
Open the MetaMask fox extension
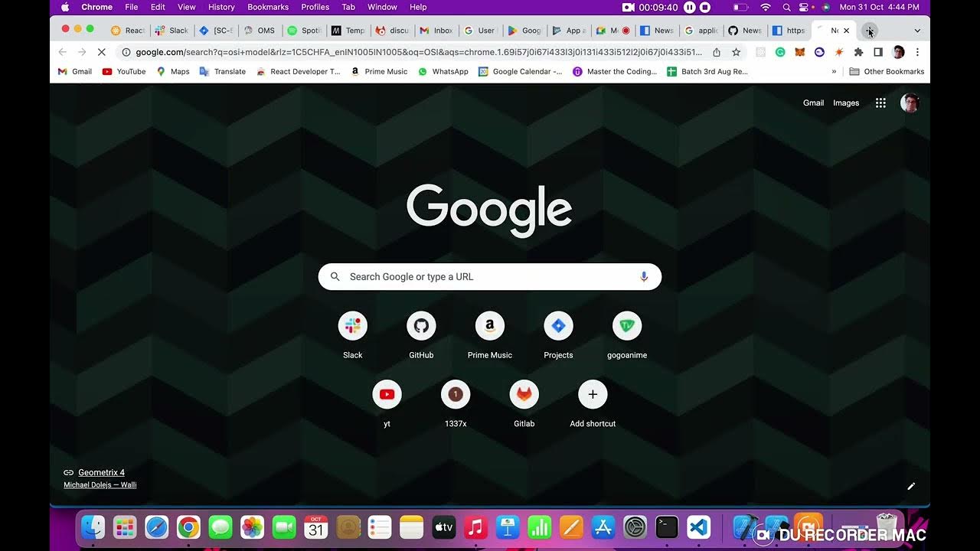799,52
